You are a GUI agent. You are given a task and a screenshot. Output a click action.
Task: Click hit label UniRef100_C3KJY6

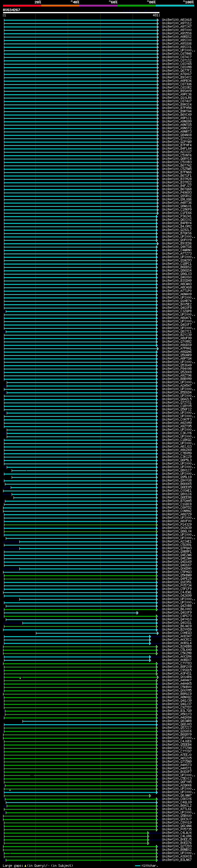click(x=177, y=433)
